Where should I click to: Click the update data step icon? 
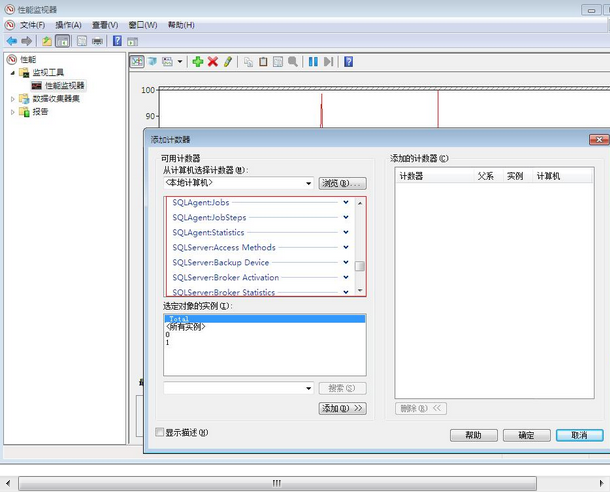click(x=329, y=61)
